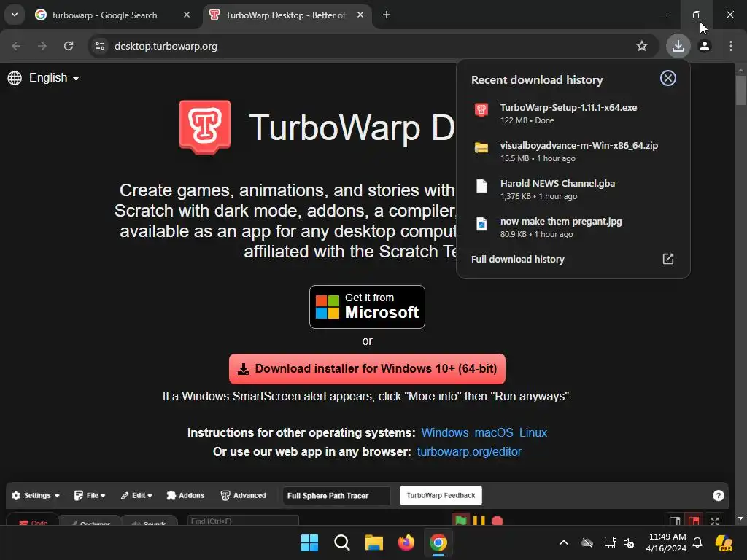Click the TurboWarp Feedback button
This screenshot has height=560, width=747.
coord(441,495)
